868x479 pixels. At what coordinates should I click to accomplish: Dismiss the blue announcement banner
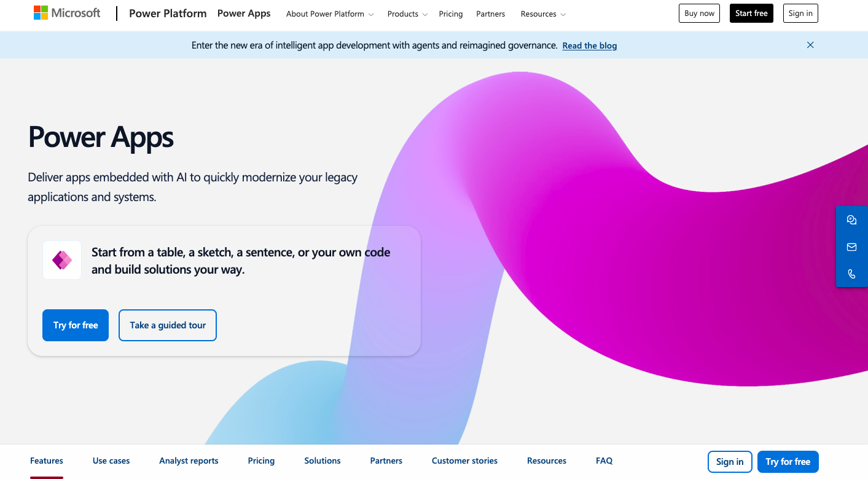[x=810, y=45]
